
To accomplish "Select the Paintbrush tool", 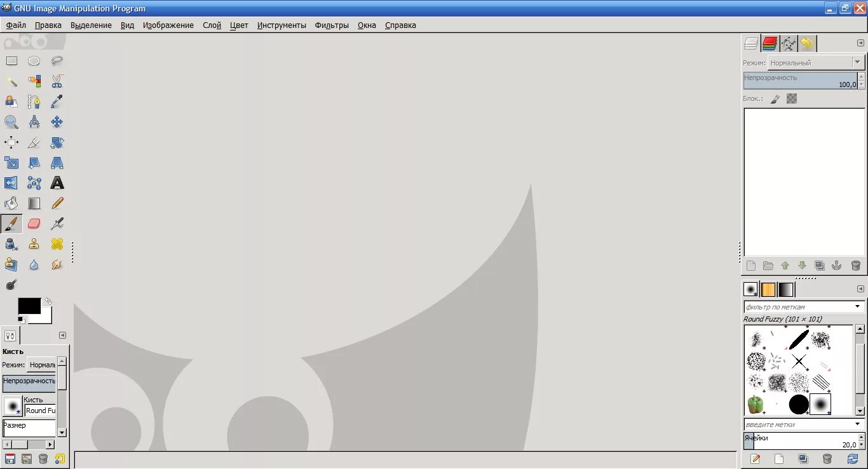I will point(11,224).
